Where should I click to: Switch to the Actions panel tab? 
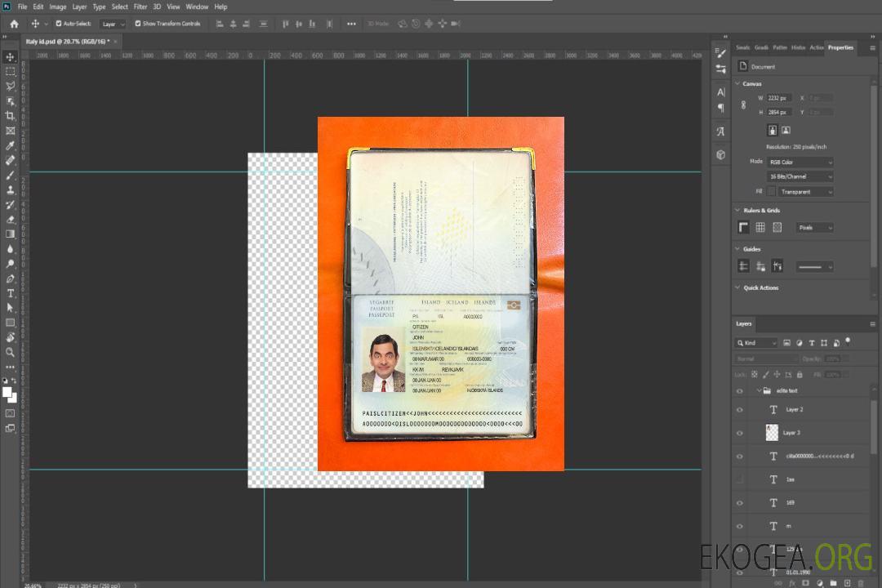tap(816, 47)
